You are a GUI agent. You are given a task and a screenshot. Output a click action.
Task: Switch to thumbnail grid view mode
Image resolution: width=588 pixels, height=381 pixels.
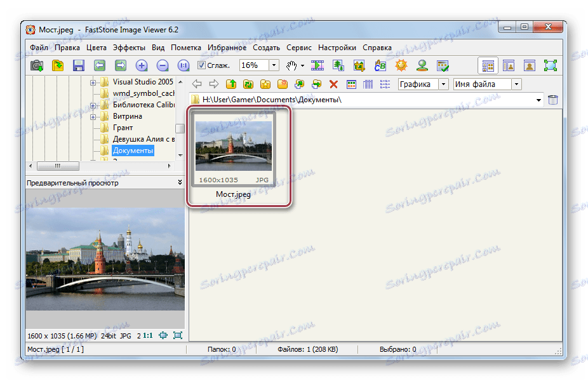point(351,84)
